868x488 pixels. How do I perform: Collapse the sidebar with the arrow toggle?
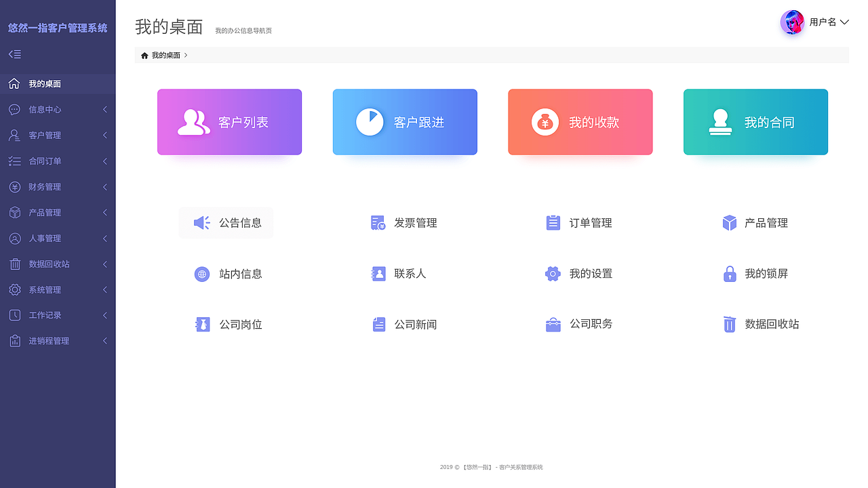14,54
